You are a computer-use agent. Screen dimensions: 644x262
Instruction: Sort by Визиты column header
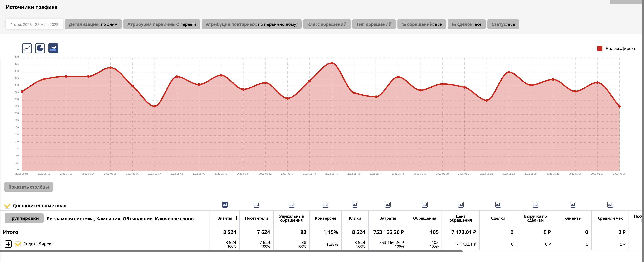(x=225, y=218)
